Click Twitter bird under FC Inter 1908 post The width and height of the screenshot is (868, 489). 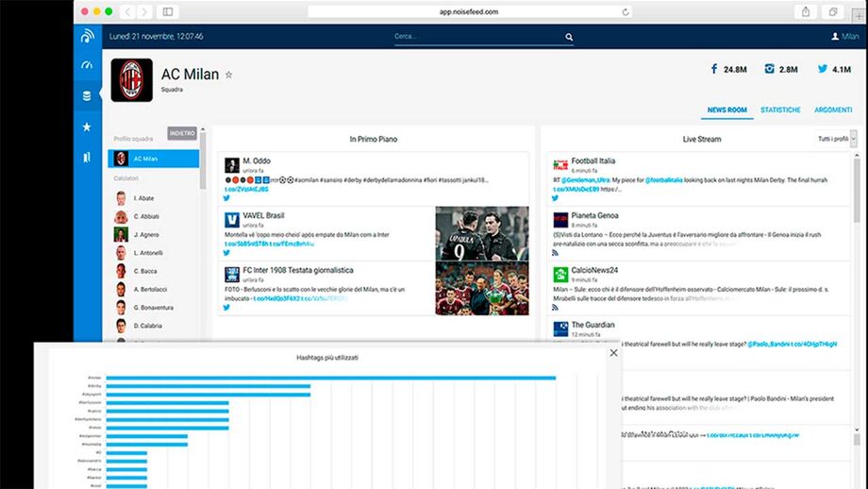pyautogui.click(x=226, y=308)
